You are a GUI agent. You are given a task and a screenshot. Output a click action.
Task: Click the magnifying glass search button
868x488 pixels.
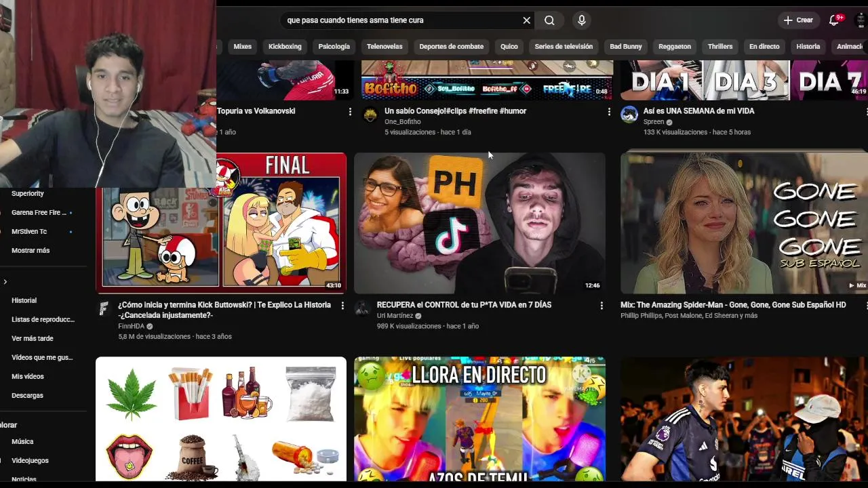click(549, 20)
